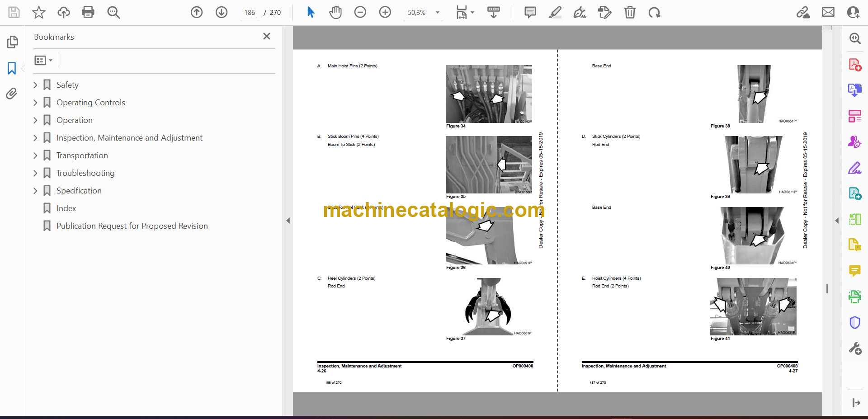Viewport: 868px width, 419px height.
Task: Open bookmark options dropdown menu
Action: pyautogui.click(x=43, y=60)
